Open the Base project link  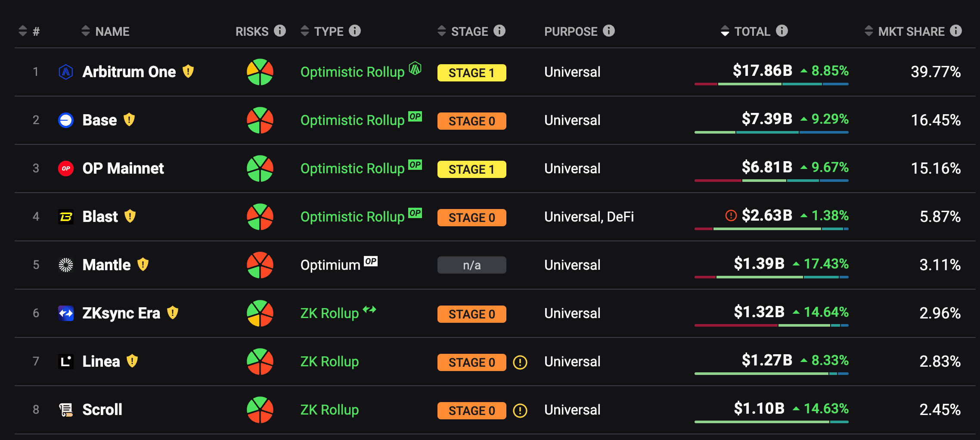[x=99, y=120]
